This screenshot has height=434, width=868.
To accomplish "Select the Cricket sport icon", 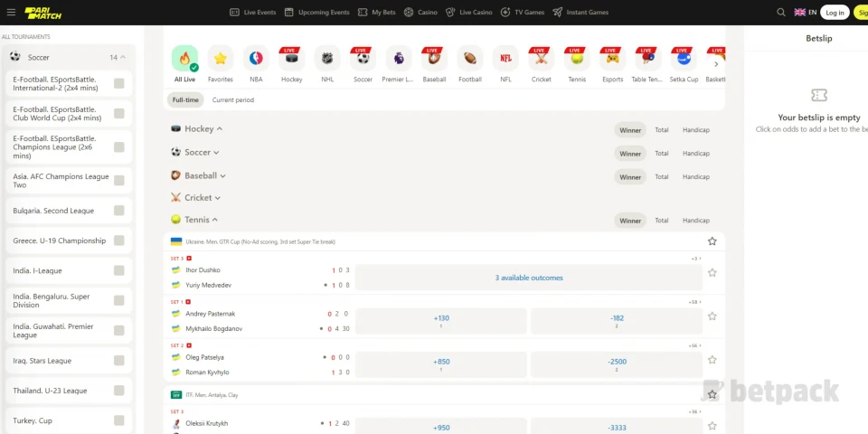I will coord(542,58).
